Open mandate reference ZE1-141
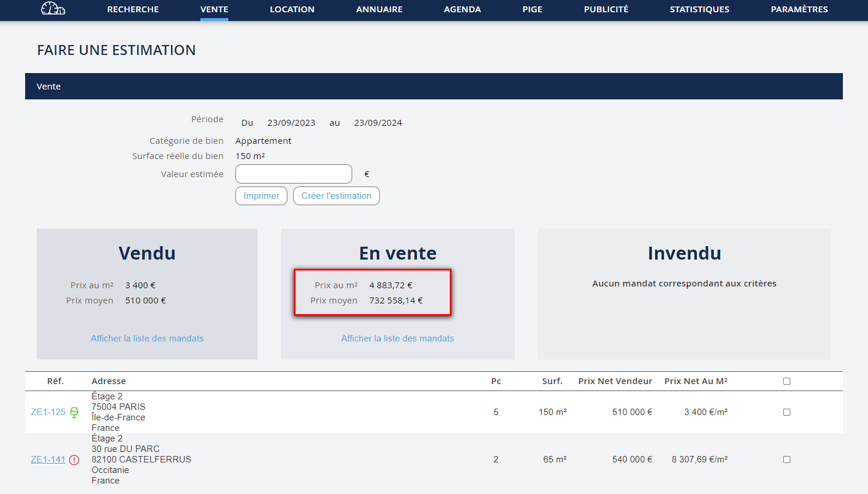Image resolution: width=868 pixels, height=494 pixels. pyautogui.click(x=48, y=460)
